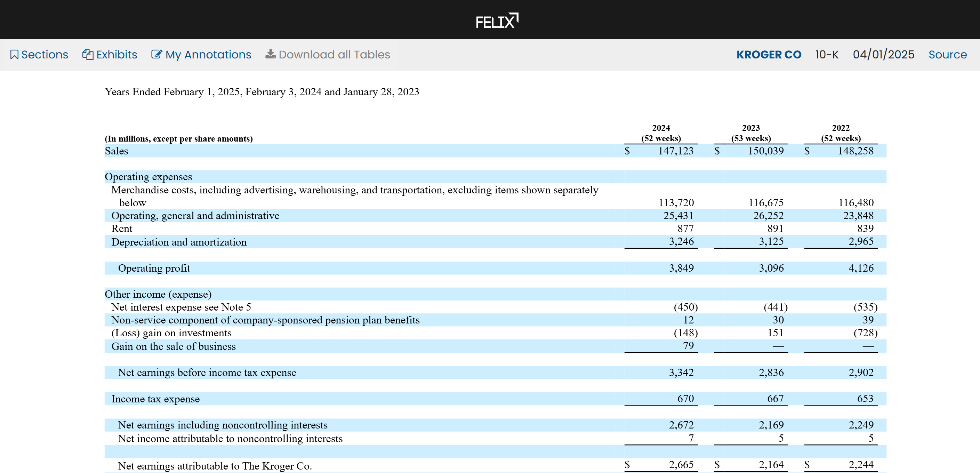The height and width of the screenshot is (473, 980).
Task: Open My Annotations
Action: coord(208,55)
